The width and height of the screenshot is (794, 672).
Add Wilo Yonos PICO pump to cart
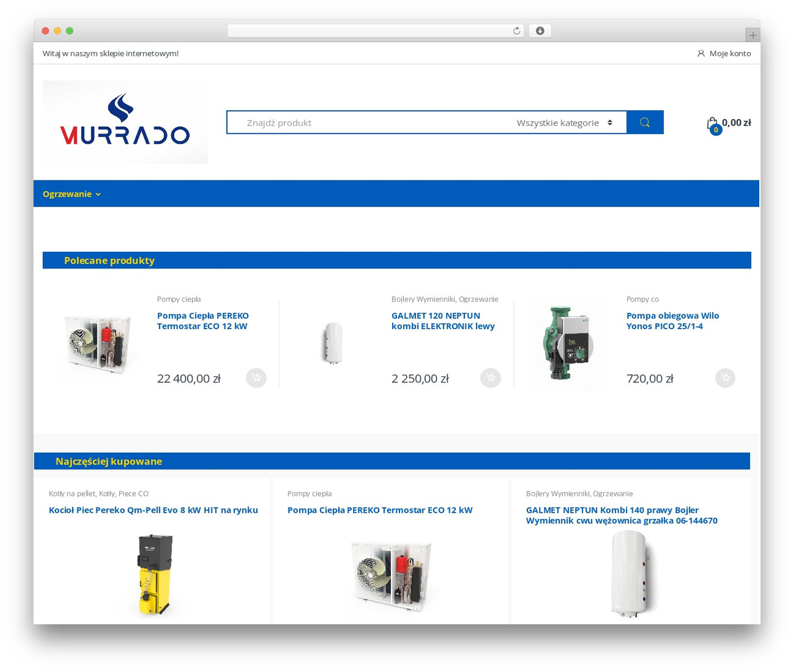(x=725, y=378)
